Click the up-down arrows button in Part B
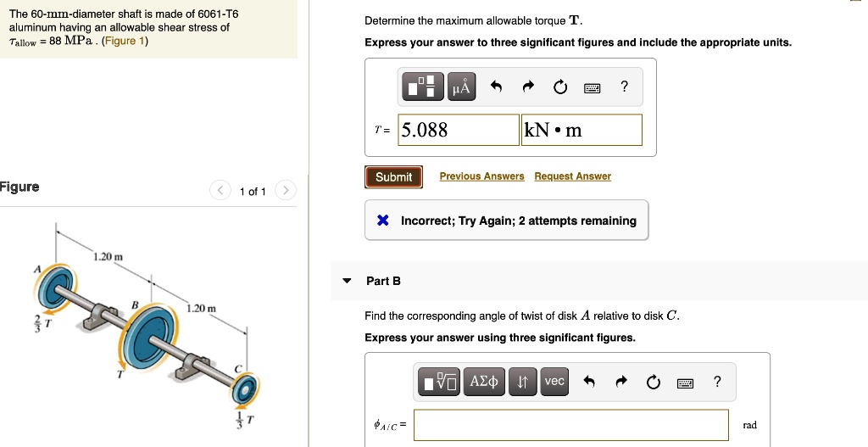 (523, 382)
